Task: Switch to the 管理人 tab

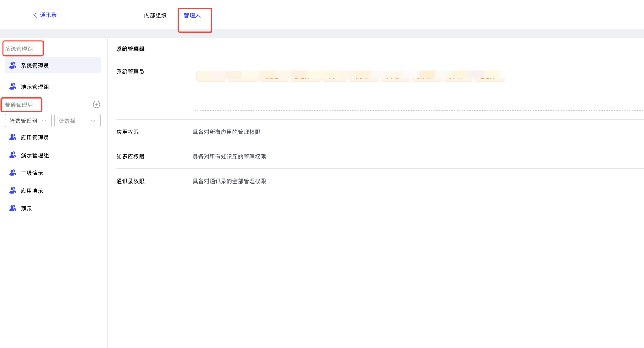Action: (192, 15)
